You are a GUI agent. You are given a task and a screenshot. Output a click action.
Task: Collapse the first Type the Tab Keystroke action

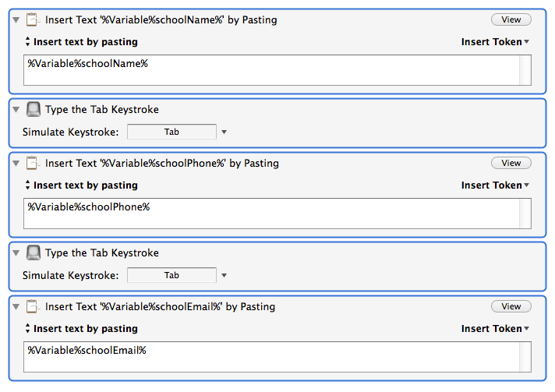pyautogui.click(x=16, y=109)
